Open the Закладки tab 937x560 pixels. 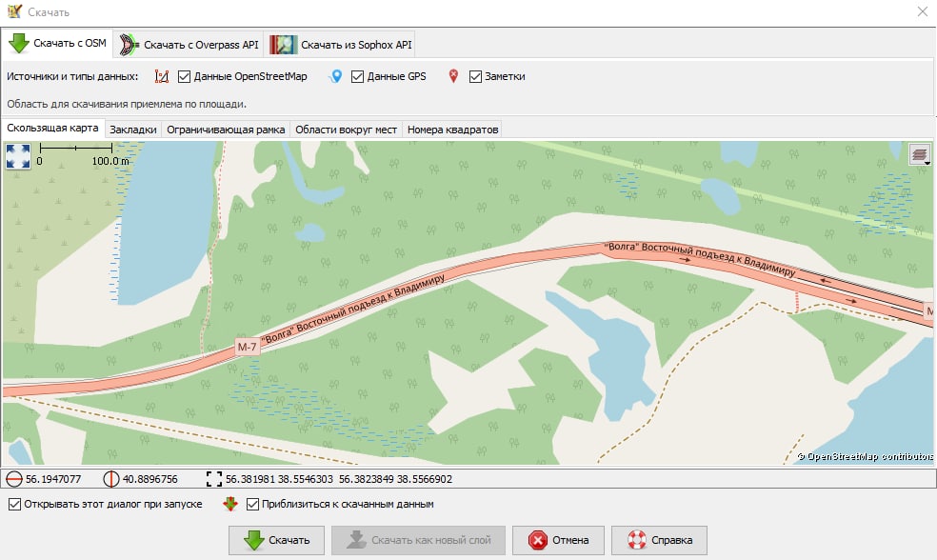pos(133,130)
